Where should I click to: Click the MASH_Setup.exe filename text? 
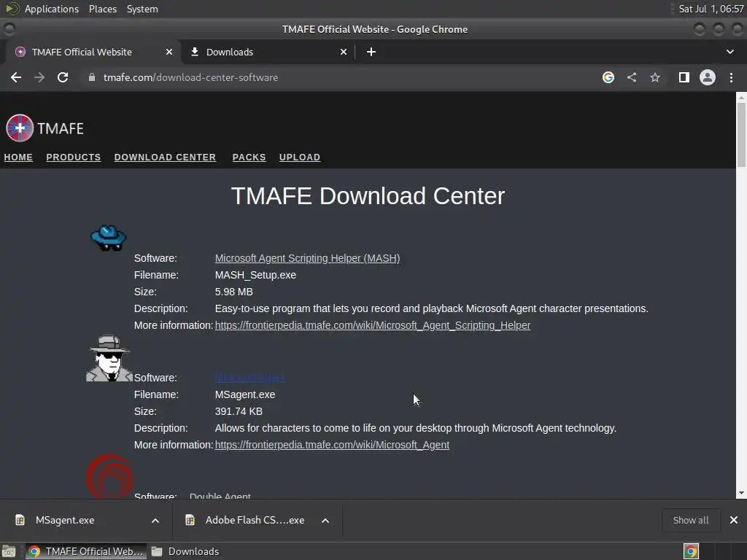click(255, 275)
